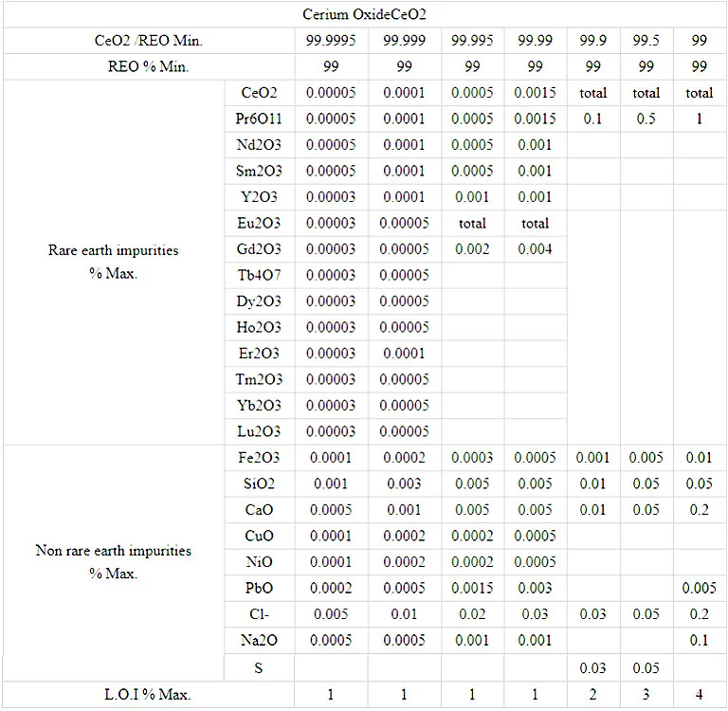Select the 99.999 purity column header
This screenshot has height=711, width=728.
pyautogui.click(x=405, y=41)
